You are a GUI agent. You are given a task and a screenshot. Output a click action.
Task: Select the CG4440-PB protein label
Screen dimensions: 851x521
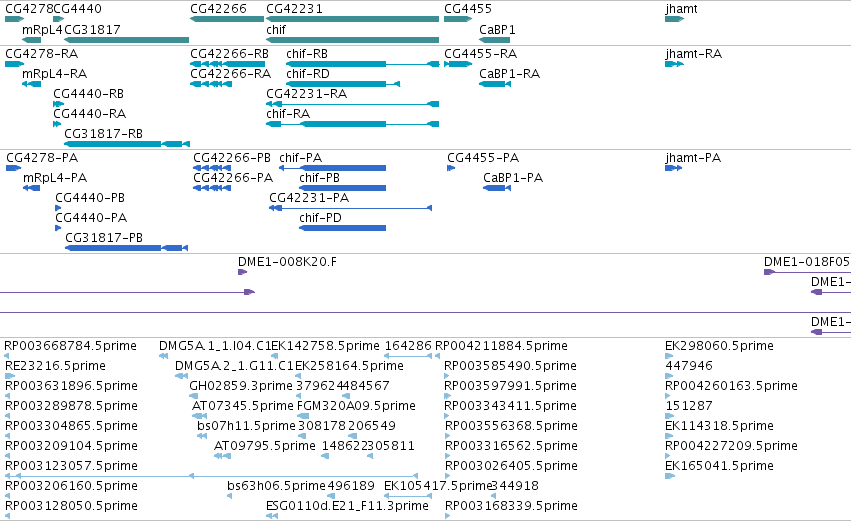(90, 198)
